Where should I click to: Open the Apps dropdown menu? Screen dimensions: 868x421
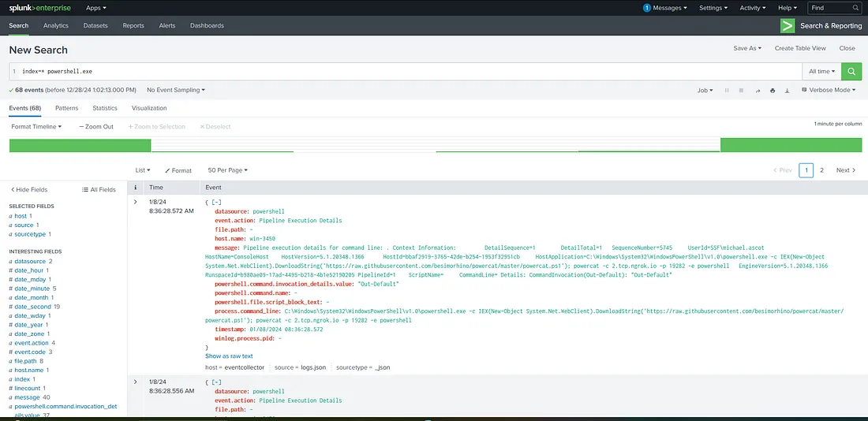point(96,8)
